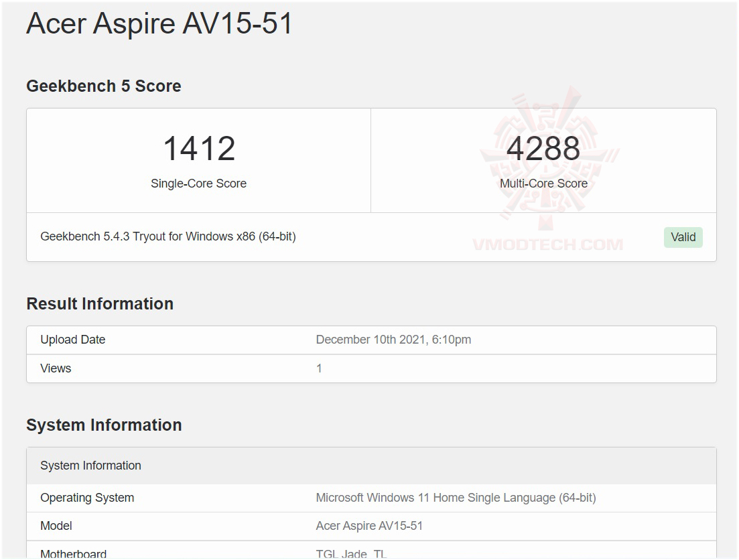Select the Result Information heading
739x560 pixels.
click(100, 303)
